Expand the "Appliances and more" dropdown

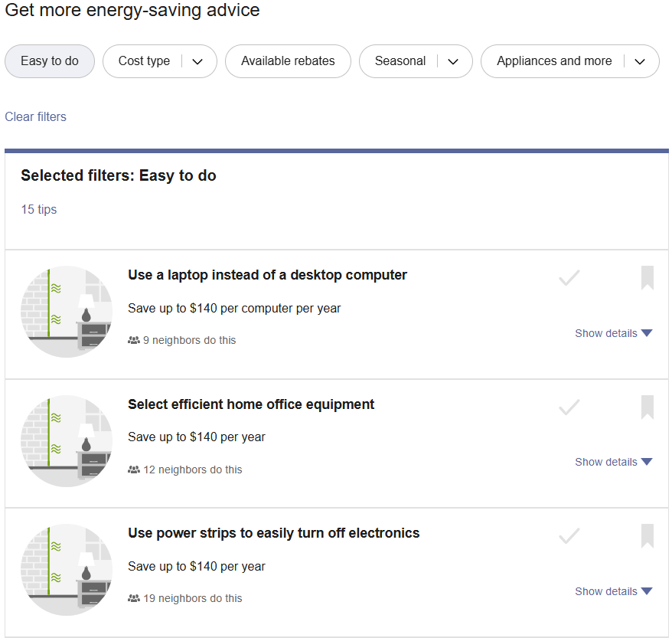point(569,61)
